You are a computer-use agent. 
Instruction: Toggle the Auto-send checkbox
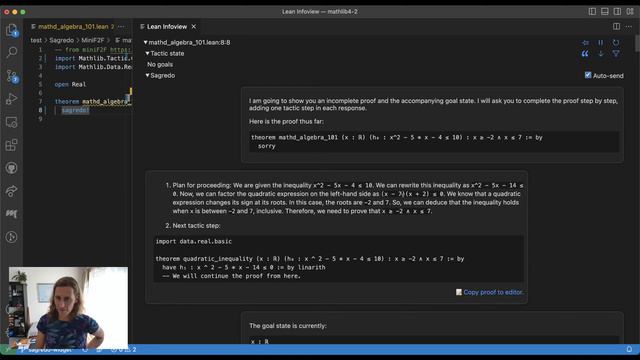(x=588, y=75)
